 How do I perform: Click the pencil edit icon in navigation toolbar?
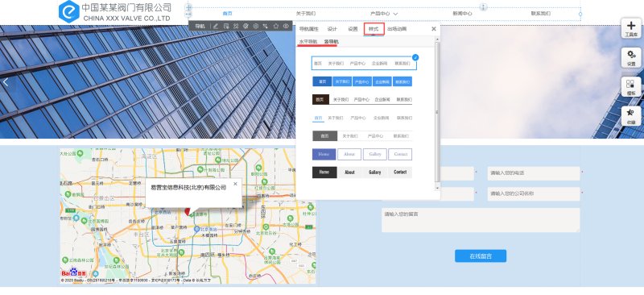tap(216, 26)
